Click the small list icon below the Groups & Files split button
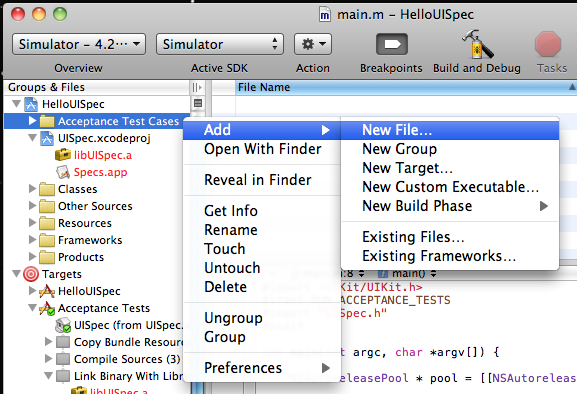Viewport: 577px width, 394px height. (x=198, y=103)
